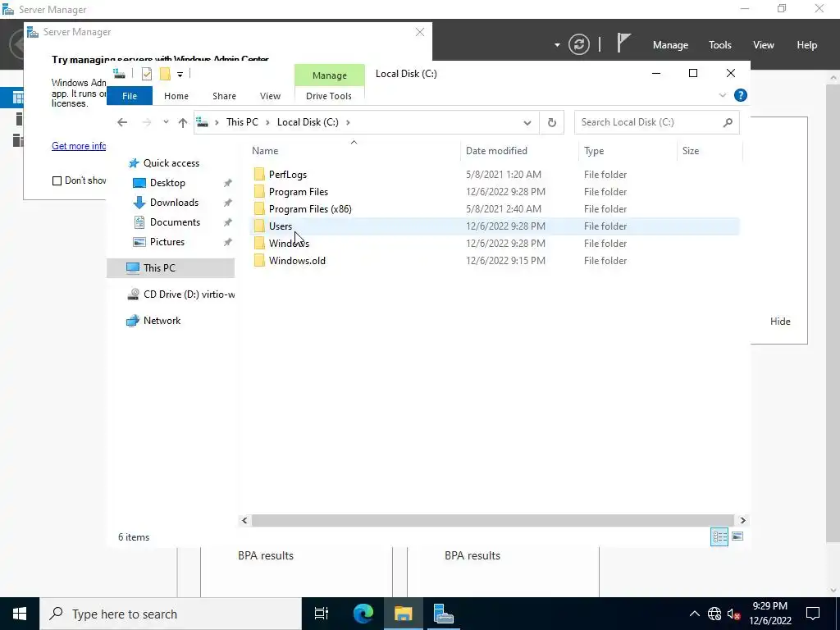Open Task View from the taskbar
Image resolution: width=840 pixels, height=630 pixels.
(x=322, y=614)
